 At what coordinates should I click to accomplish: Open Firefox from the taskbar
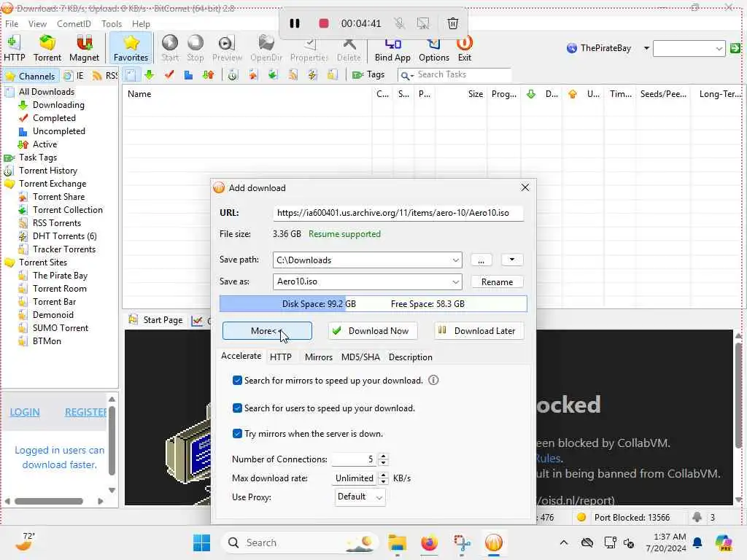click(429, 542)
